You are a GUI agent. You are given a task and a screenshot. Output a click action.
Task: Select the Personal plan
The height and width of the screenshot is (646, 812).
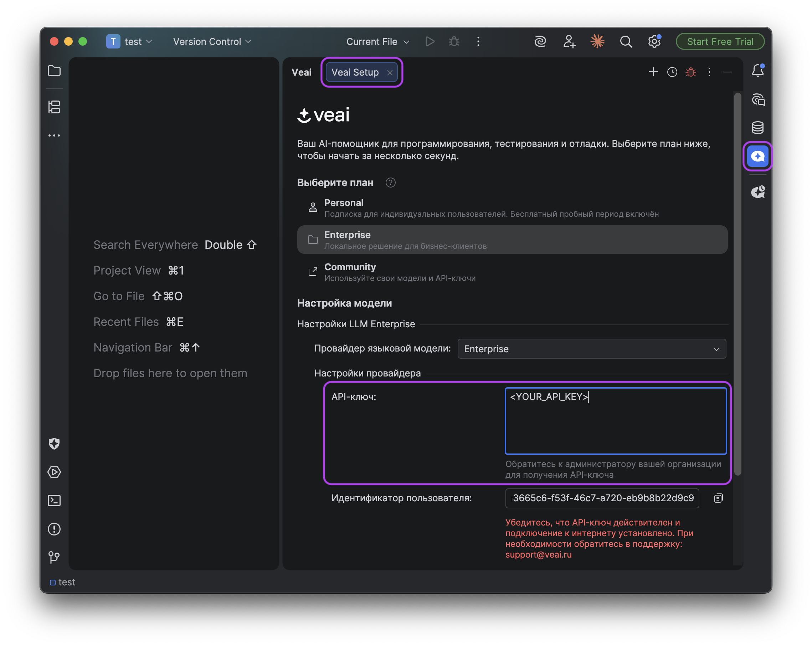point(512,208)
